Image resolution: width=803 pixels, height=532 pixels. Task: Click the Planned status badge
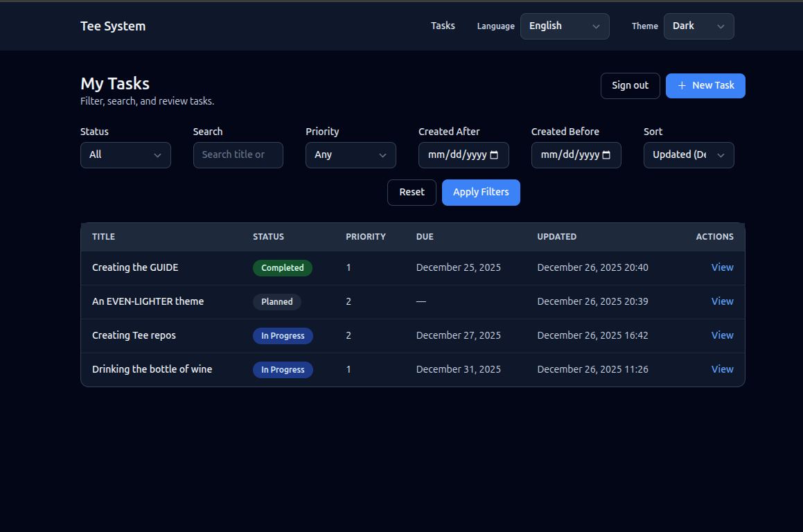pyautogui.click(x=277, y=302)
